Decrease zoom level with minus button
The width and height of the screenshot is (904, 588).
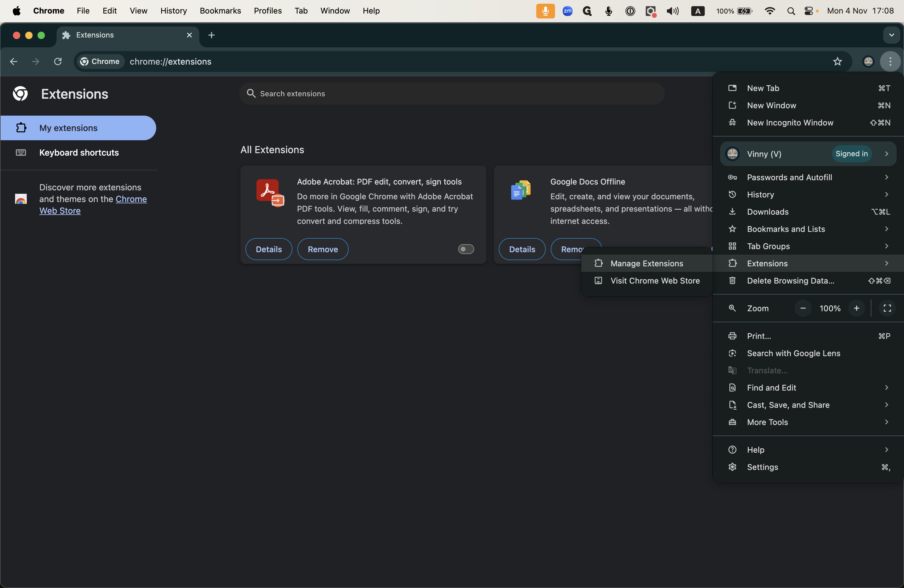(x=803, y=308)
